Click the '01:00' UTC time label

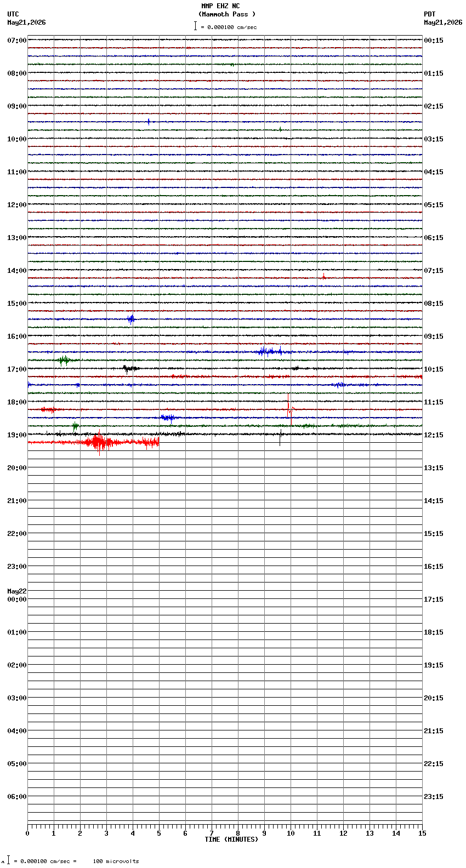tap(17, 632)
